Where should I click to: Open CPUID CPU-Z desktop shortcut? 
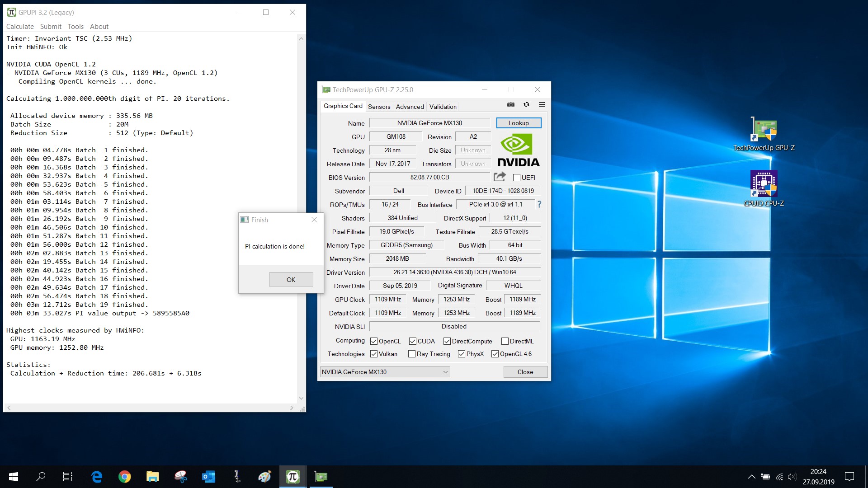click(764, 188)
